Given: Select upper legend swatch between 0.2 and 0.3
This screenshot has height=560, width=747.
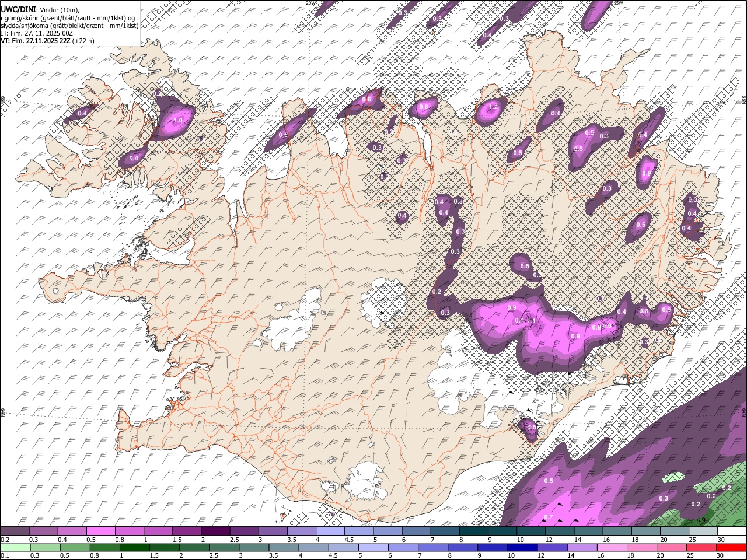Looking at the screenshot, I should pos(15,531).
